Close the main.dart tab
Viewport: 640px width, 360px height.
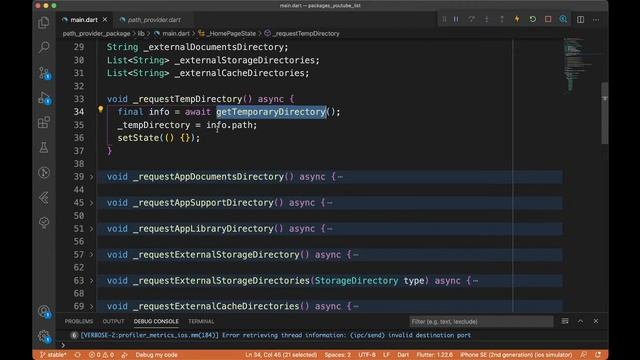pos(105,20)
